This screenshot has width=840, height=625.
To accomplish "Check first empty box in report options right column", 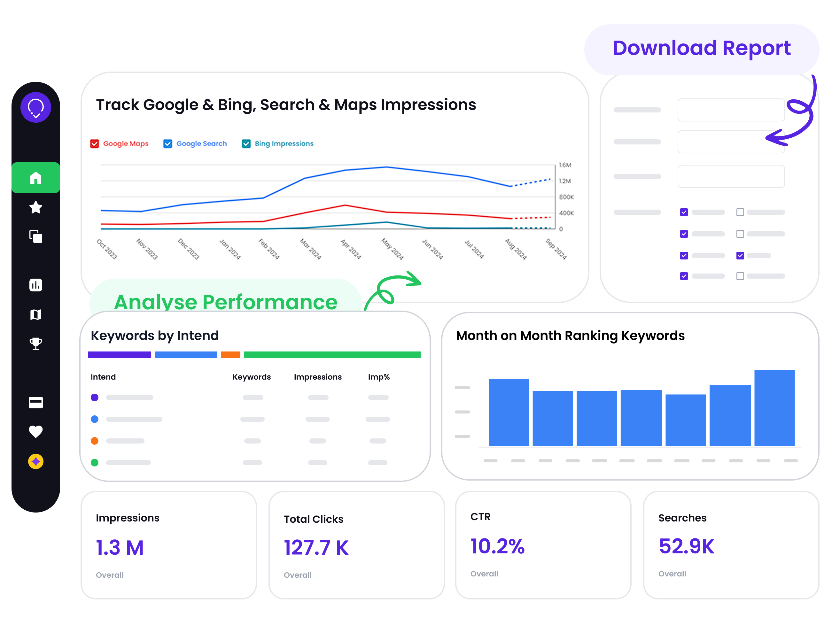I will (740, 212).
